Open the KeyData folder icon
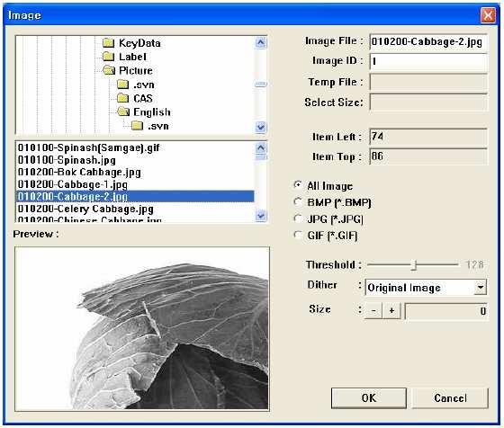 (109, 42)
